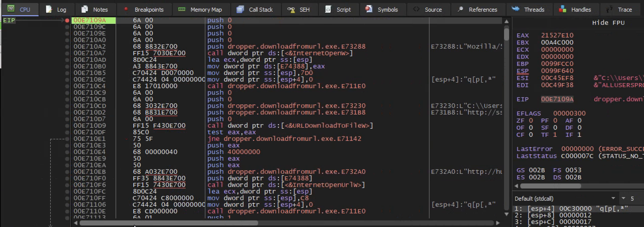Click the InternetOpenW call instruction

click(280, 53)
